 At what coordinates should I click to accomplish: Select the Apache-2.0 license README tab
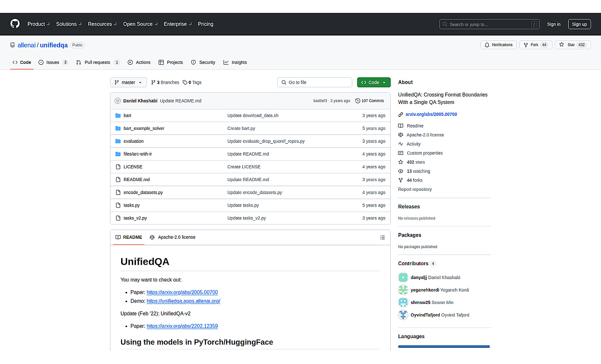[x=172, y=237]
